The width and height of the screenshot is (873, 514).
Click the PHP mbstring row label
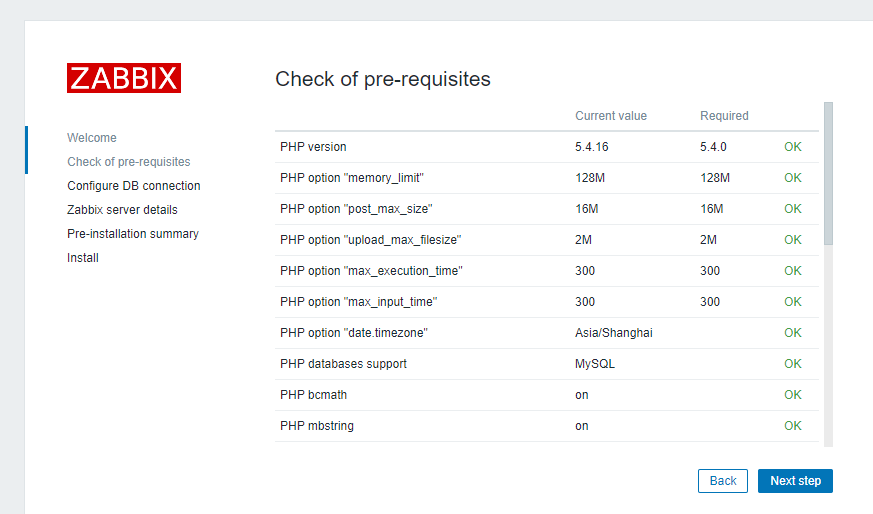coord(317,426)
